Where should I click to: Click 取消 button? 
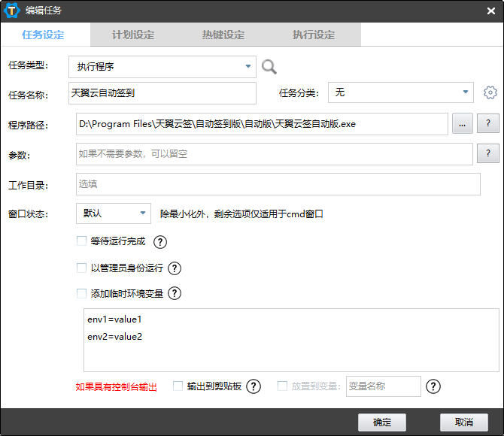[464, 422]
